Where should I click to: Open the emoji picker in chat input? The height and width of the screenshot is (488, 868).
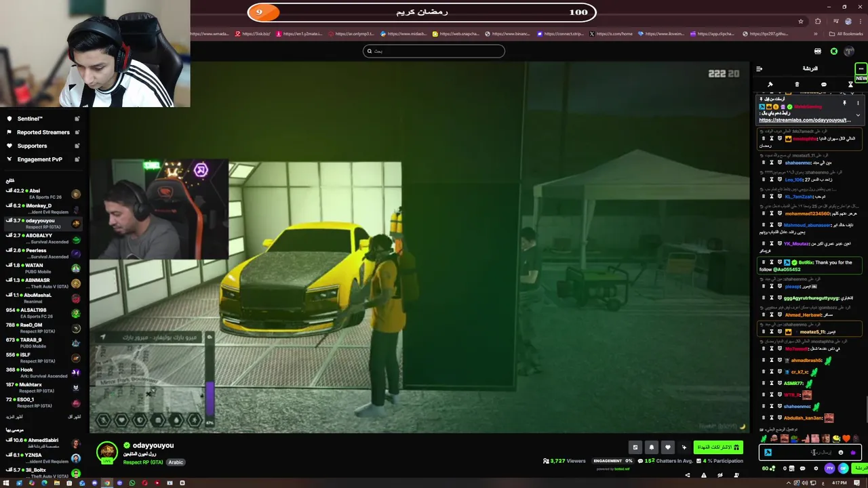click(841, 453)
